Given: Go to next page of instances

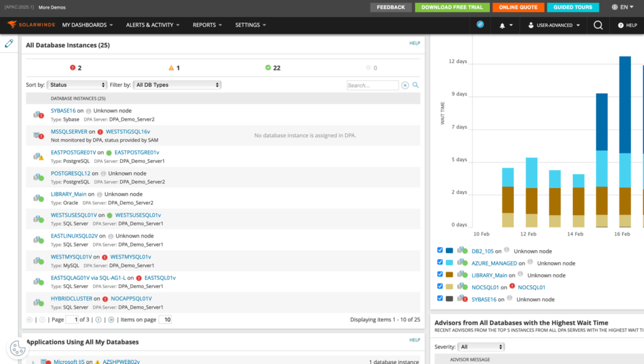Looking at the screenshot, I should tap(99, 320).
